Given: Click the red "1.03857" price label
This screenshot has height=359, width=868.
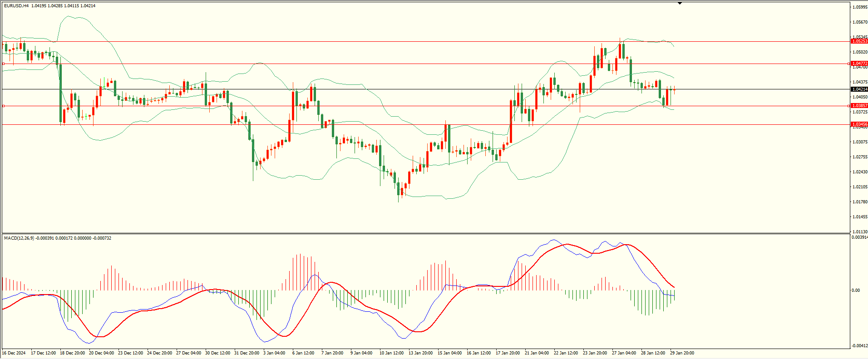Looking at the screenshot, I should 859,106.
